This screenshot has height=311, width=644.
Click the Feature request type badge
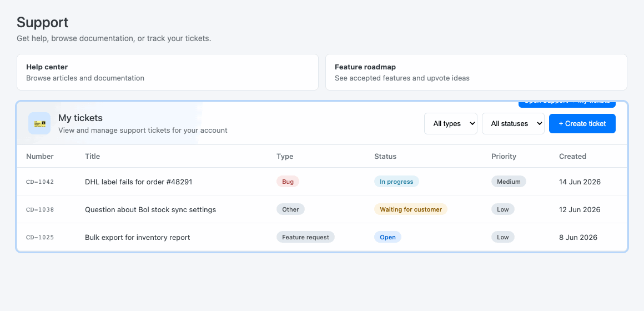tap(305, 237)
